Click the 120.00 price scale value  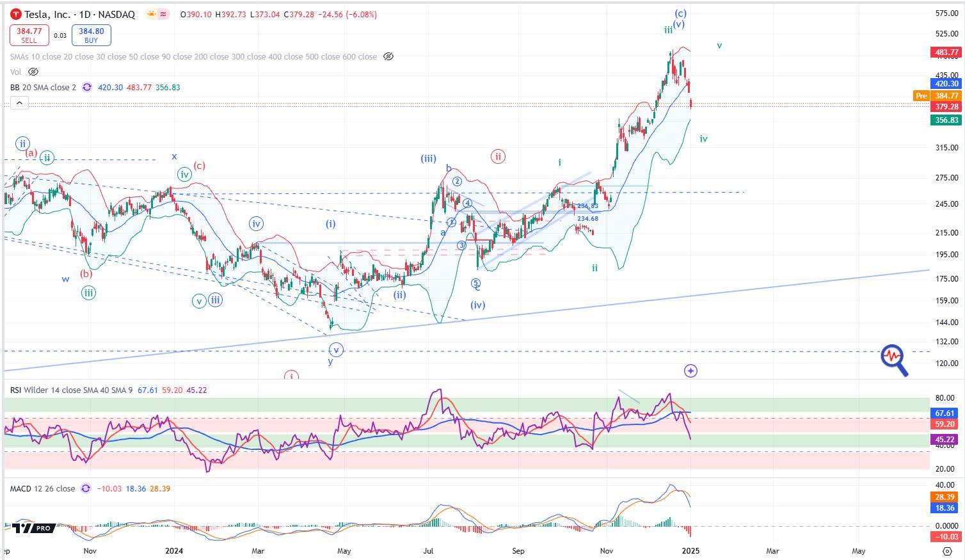[946, 363]
